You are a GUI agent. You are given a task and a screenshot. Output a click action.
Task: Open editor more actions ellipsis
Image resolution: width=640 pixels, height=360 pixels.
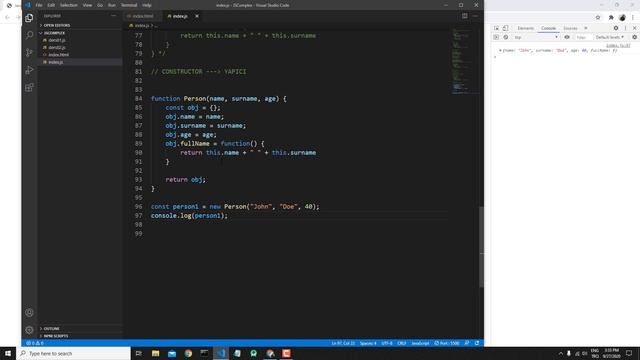[x=476, y=16]
